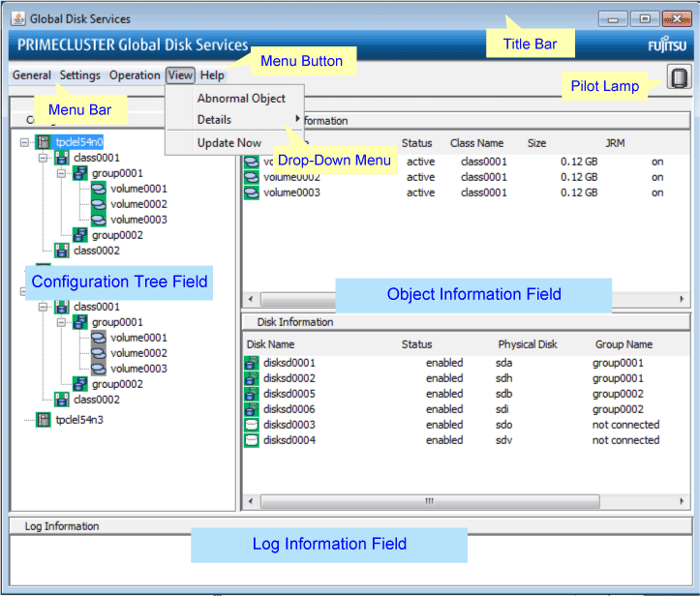Select the highlighted tpcdel54n0 label
Image resolution: width=700 pixels, height=596 pixels.
tap(79, 142)
